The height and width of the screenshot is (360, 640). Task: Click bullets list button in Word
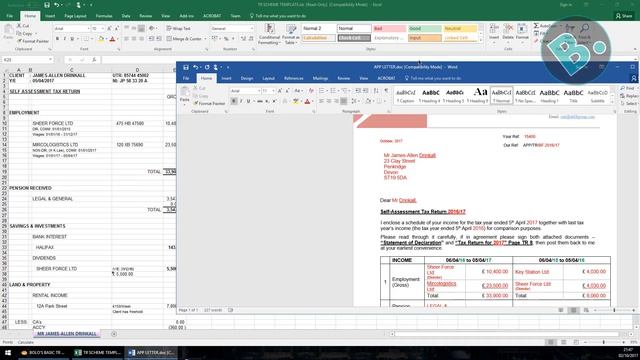click(x=321, y=91)
